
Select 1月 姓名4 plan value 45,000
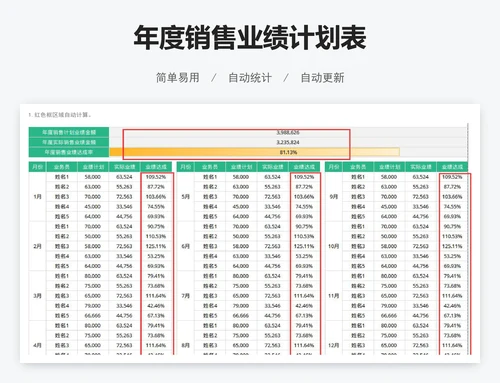pos(93,207)
